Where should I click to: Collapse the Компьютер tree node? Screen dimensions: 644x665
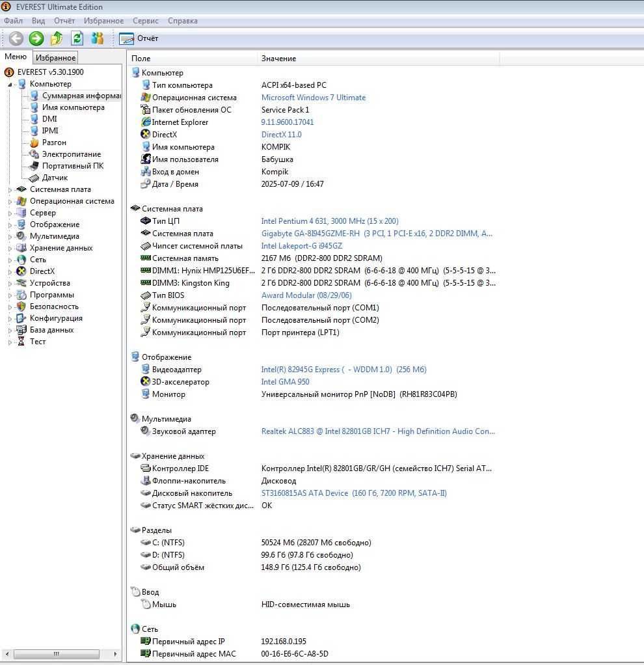click(10, 85)
